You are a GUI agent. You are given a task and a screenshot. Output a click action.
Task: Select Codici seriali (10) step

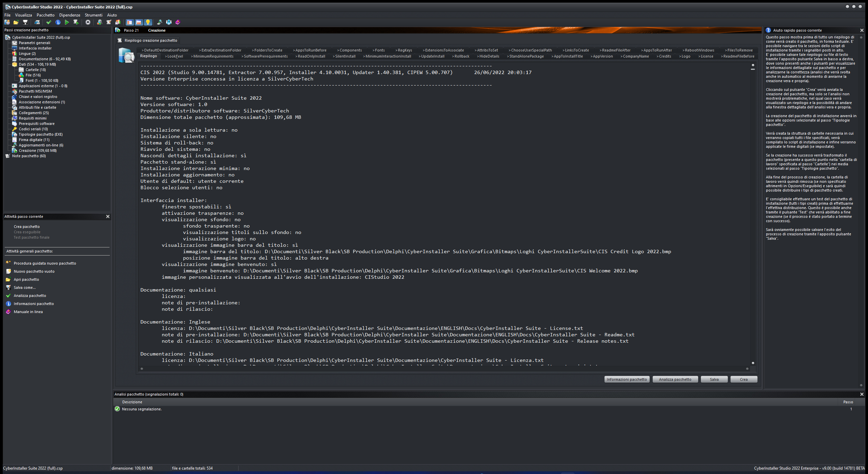(x=33, y=129)
